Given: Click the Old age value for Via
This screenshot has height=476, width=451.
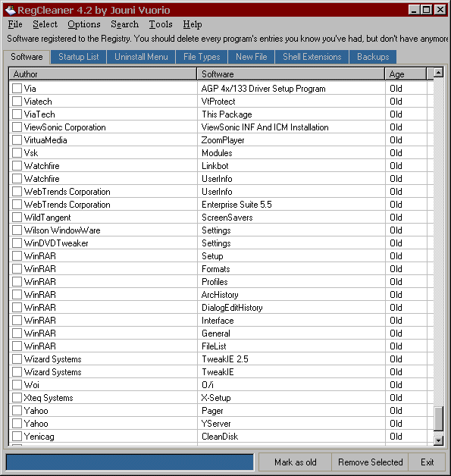Looking at the screenshot, I should (396, 89).
